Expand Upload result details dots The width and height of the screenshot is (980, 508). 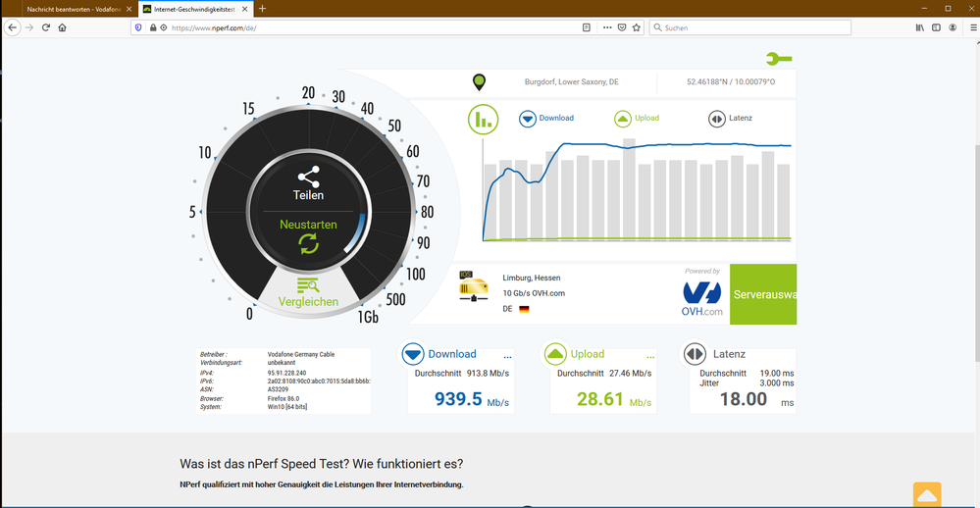pyautogui.click(x=650, y=357)
